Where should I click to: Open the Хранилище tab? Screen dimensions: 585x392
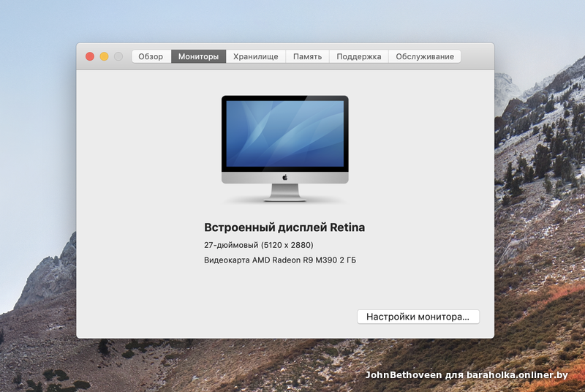[x=255, y=56]
